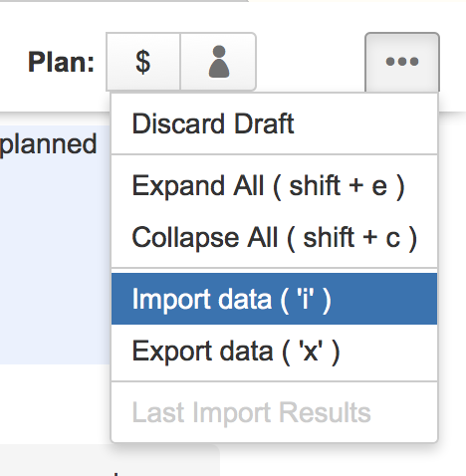The height and width of the screenshot is (476, 466).
Task: Expand all rows via the menu
Action: click(274, 185)
